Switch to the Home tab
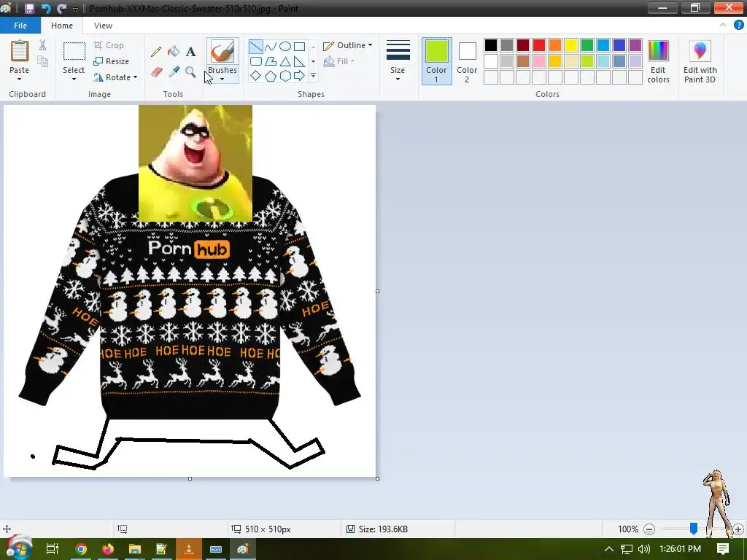The height and width of the screenshot is (560, 747). click(x=62, y=26)
